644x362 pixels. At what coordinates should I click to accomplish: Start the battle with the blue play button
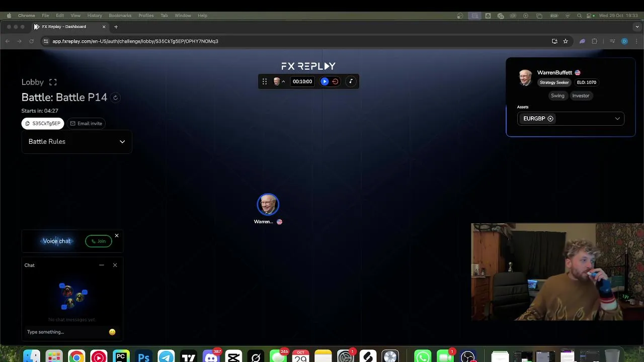point(325,81)
